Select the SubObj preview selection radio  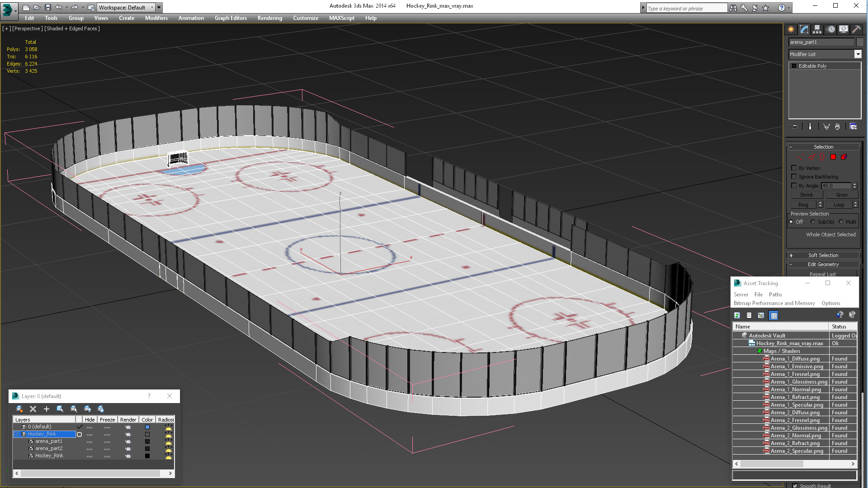[x=813, y=222]
